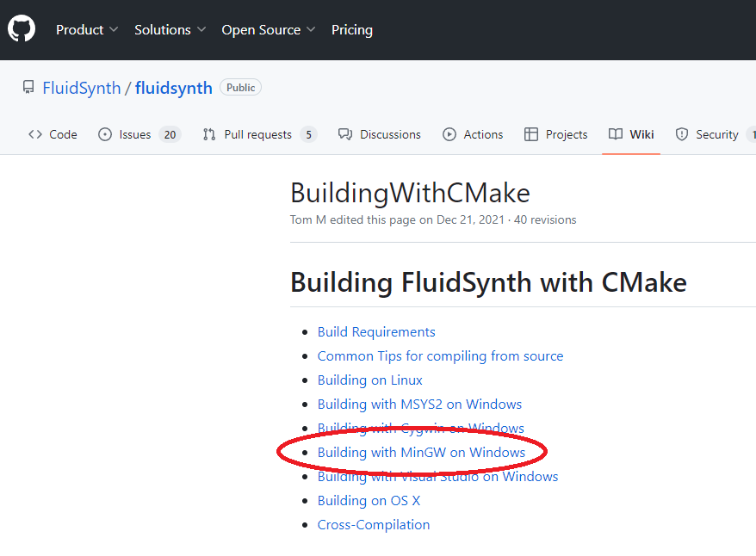Open the Building on Linux link
The width and height of the screenshot is (756, 556).
point(369,380)
